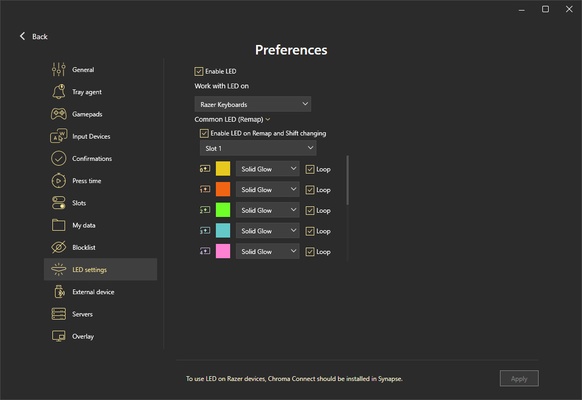The image size is (582, 400).
Task: Click the General sliders icon
Action: click(59, 69)
